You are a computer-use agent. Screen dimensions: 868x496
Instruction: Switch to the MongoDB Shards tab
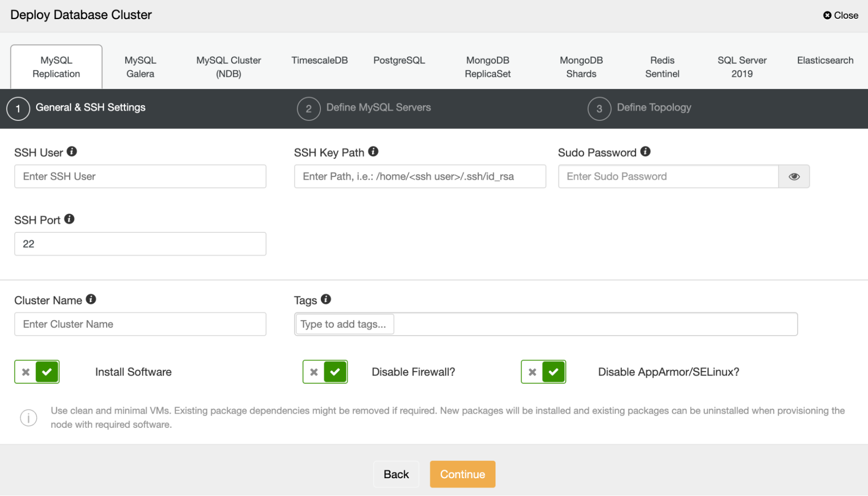pyautogui.click(x=581, y=67)
